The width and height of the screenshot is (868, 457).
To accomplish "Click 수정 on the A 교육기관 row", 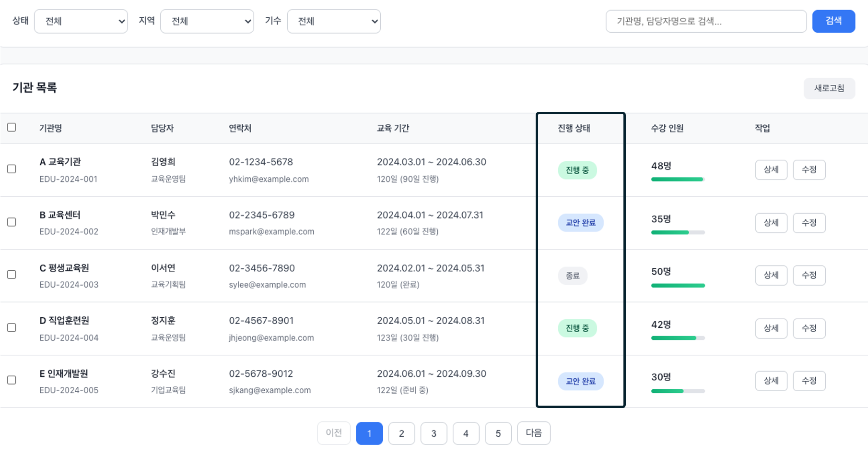I will (809, 169).
